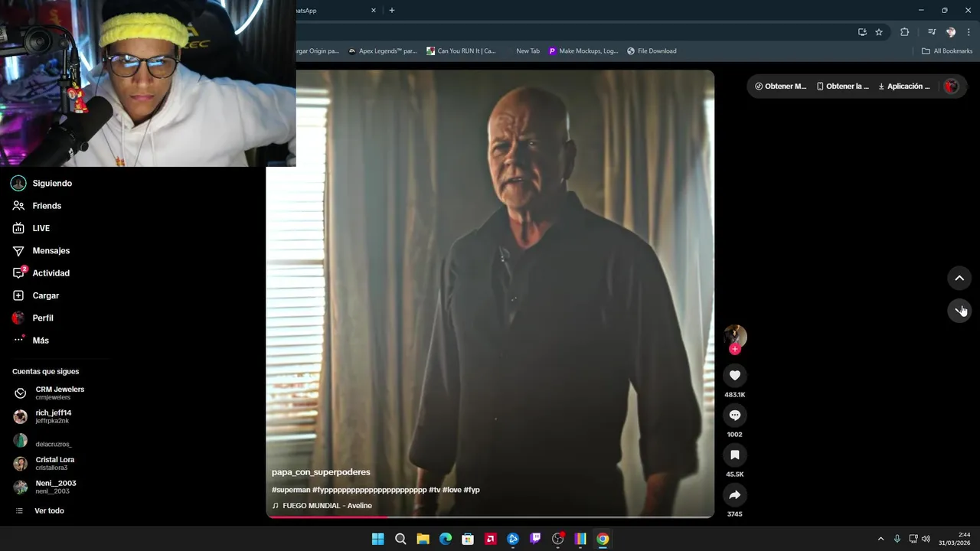
Task: Click Obtener M... coins button
Action: coord(780,86)
